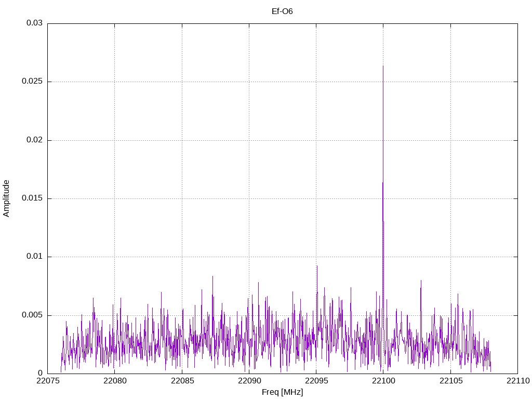Click the 22095 x-axis tick label

tap(316, 381)
